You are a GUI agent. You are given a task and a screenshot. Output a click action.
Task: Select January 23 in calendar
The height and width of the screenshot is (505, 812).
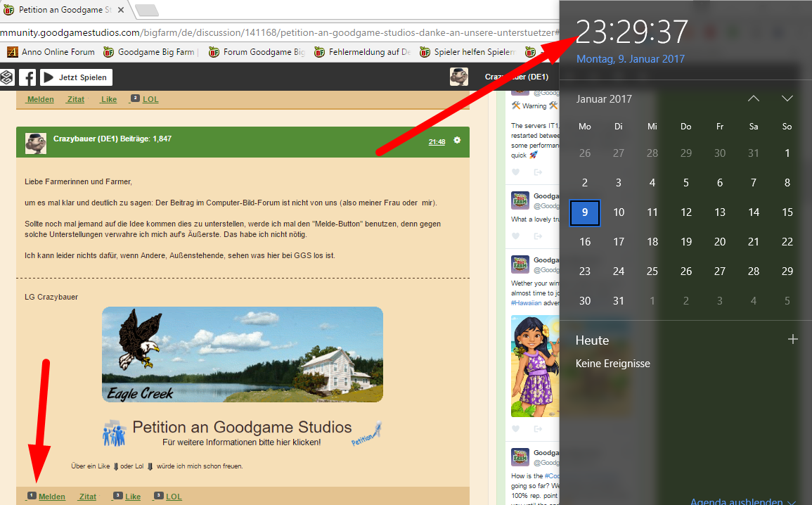click(x=585, y=271)
